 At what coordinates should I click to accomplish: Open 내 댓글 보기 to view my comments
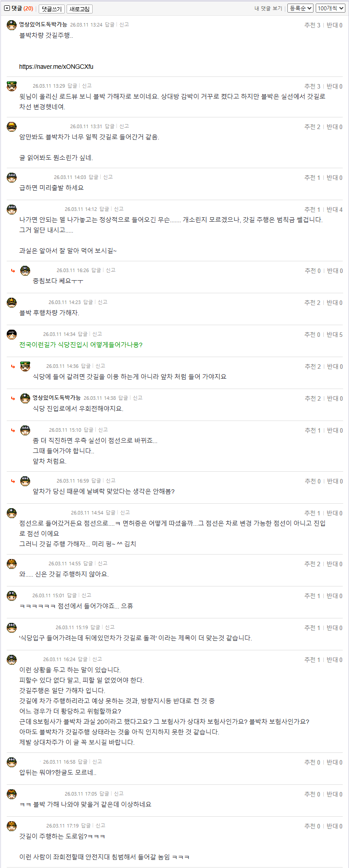(268, 9)
